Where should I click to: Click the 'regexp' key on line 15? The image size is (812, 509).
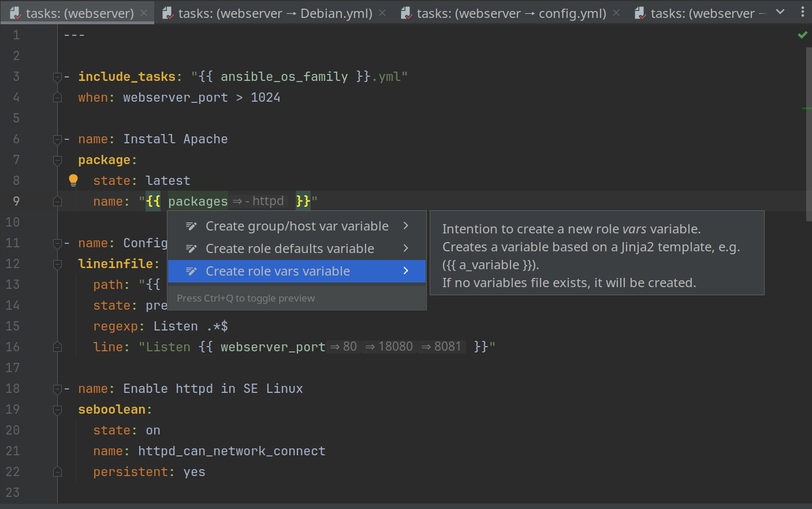click(x=116, y=326)
